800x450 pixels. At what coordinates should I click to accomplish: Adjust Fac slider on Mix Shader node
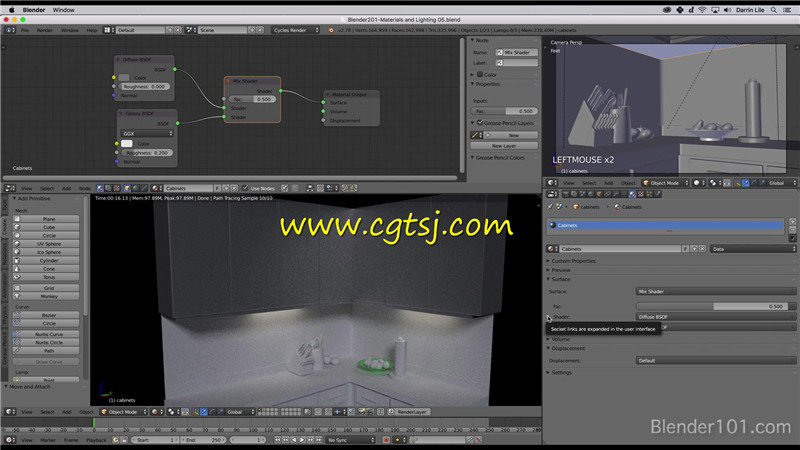click(253, 99)
